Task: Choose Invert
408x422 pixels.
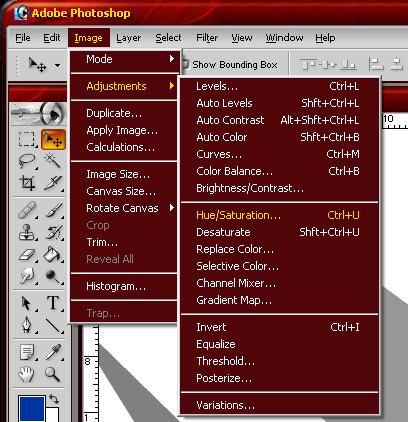Action: (279, 327)
